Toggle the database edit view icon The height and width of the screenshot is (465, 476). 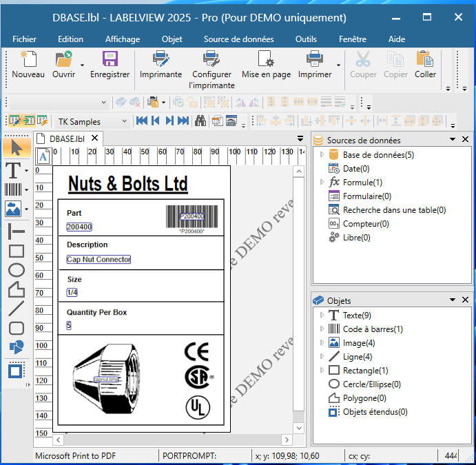pyautogui.click(x=15, y=121)
